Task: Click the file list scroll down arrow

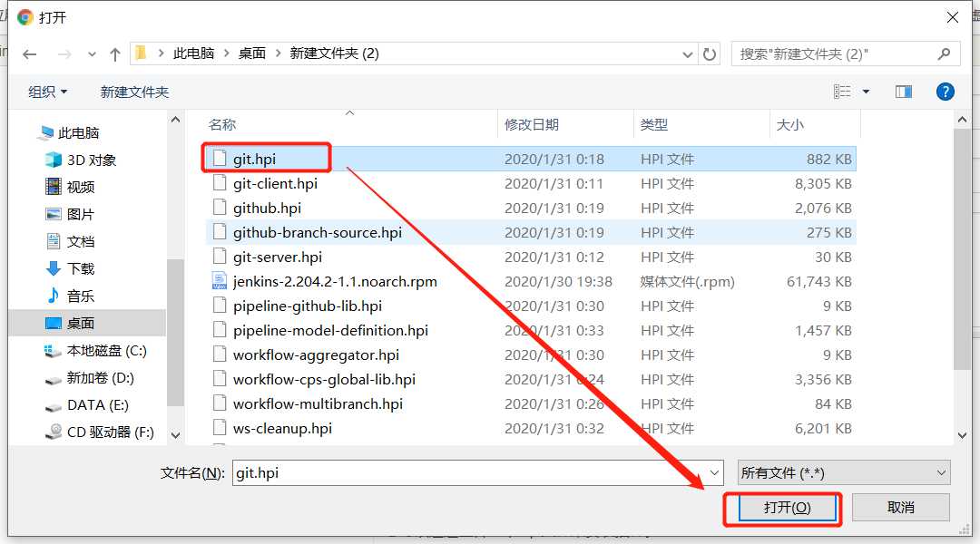Action: pos(963,435)
